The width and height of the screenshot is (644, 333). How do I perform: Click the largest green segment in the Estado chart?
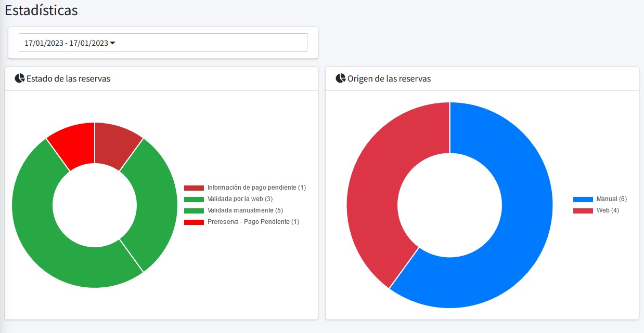point(52,244)
